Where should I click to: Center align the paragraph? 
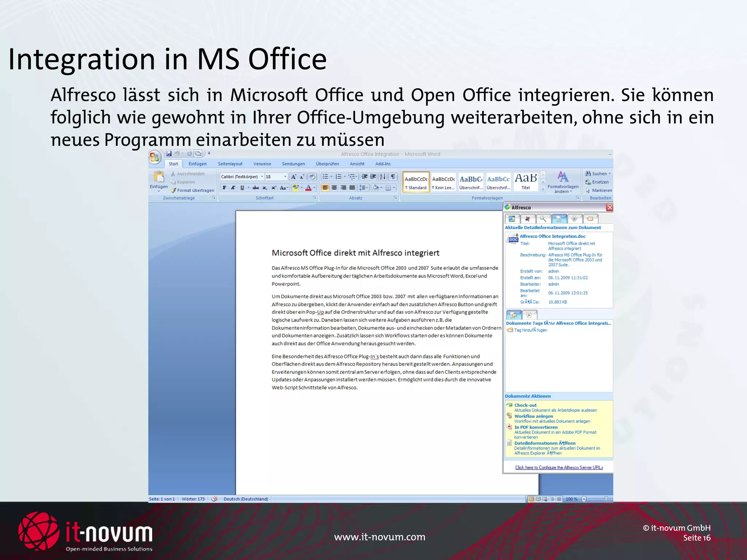click(334, 188)
